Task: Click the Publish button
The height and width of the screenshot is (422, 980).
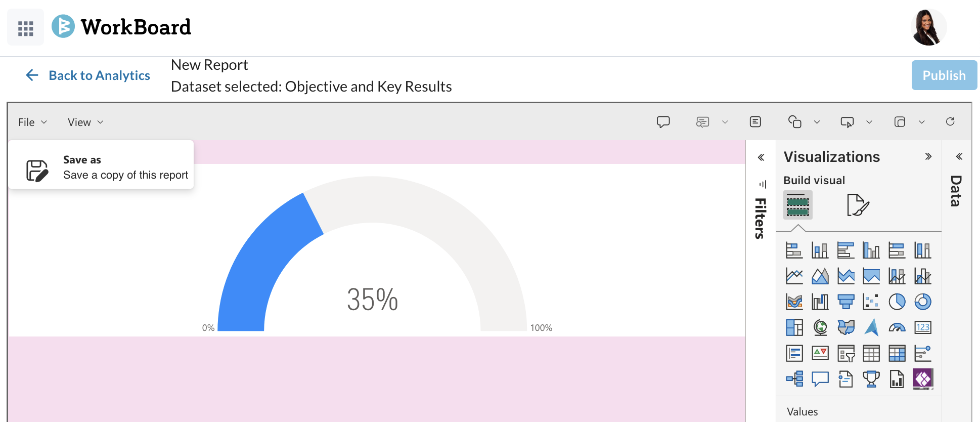Action: 944,75
